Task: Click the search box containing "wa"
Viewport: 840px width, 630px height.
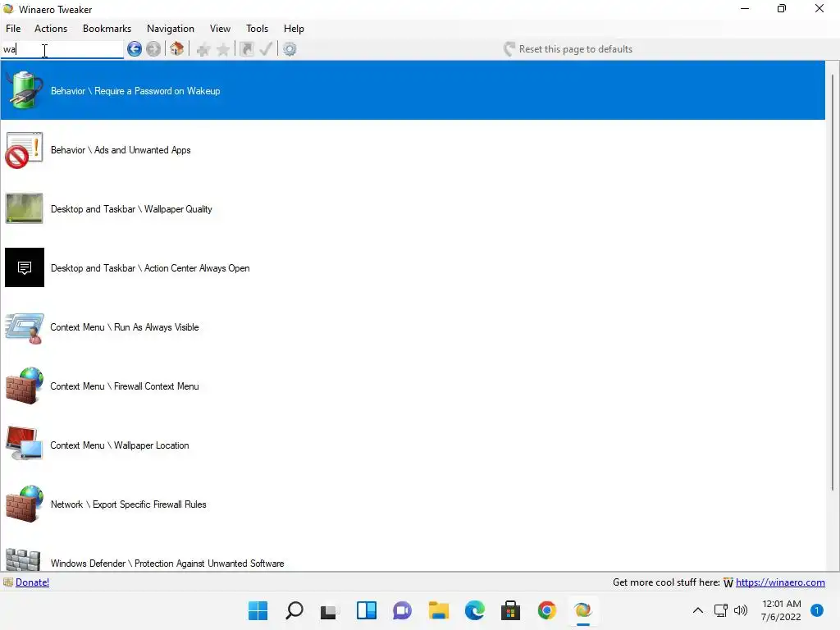Action: pyautogui.click(x=62, y=49)
